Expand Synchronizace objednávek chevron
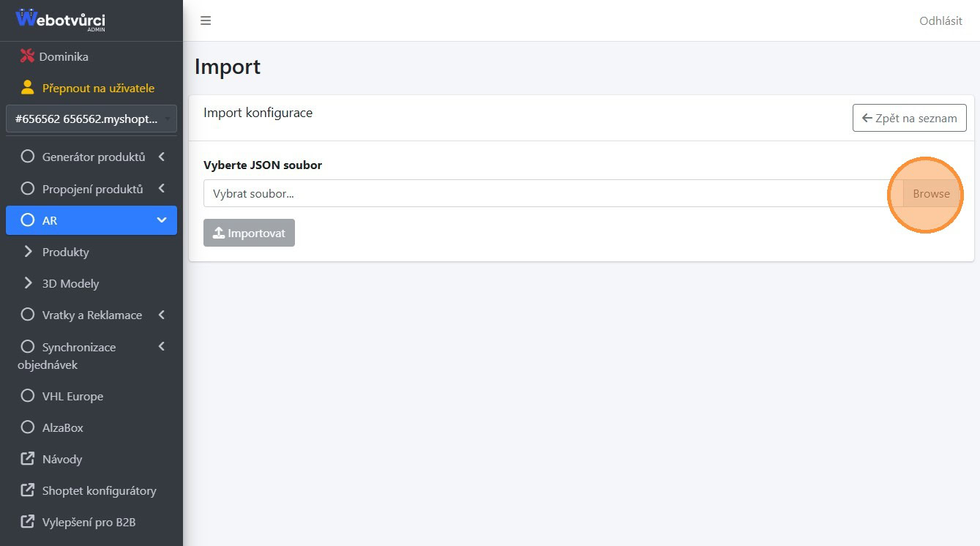Image resolution: width=980 pixels, height=546 pixels. (x=162, y=346)
